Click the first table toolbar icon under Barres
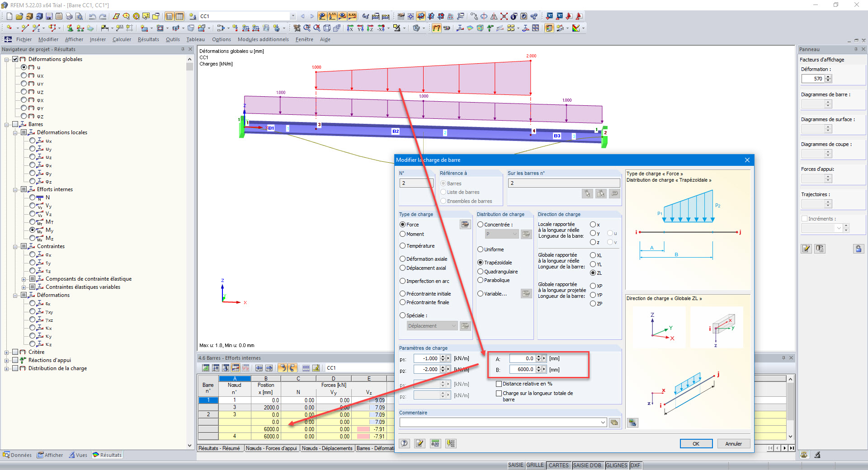Image resolution: width=868 pixels, height=470 pixels. pos(206,368)
